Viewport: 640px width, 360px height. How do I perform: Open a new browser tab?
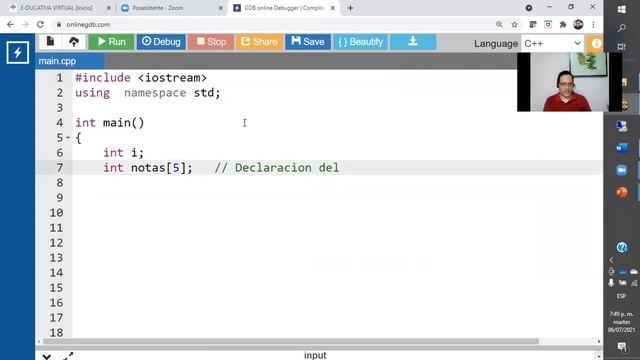pyautogui.click(x=350, y=8)
